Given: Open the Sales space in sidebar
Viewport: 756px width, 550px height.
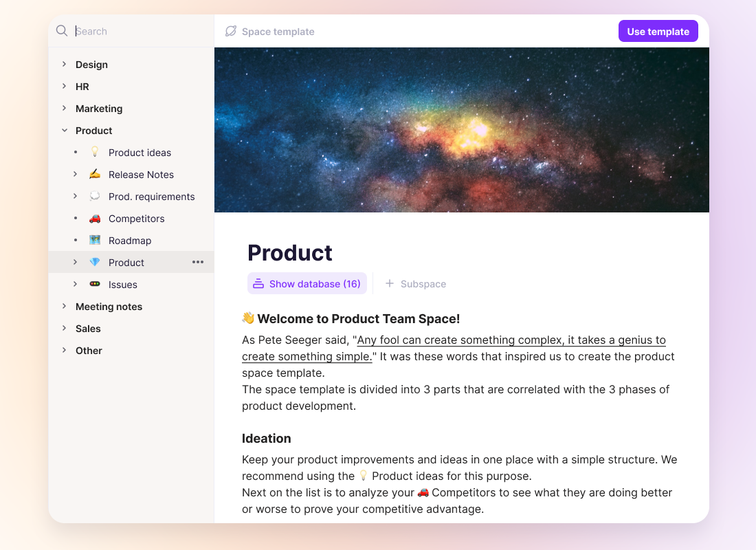Looking at the screenshot, I should click(x=88, y=329).
